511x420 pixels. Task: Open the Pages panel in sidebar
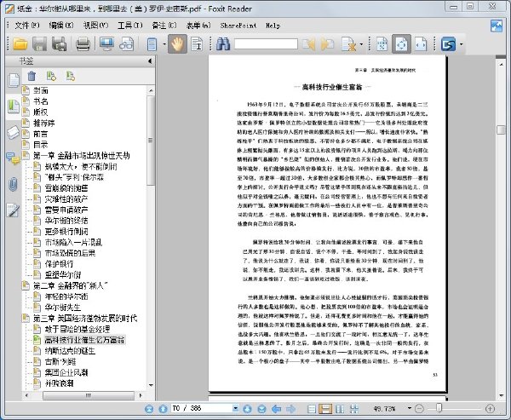coord(14,80)
